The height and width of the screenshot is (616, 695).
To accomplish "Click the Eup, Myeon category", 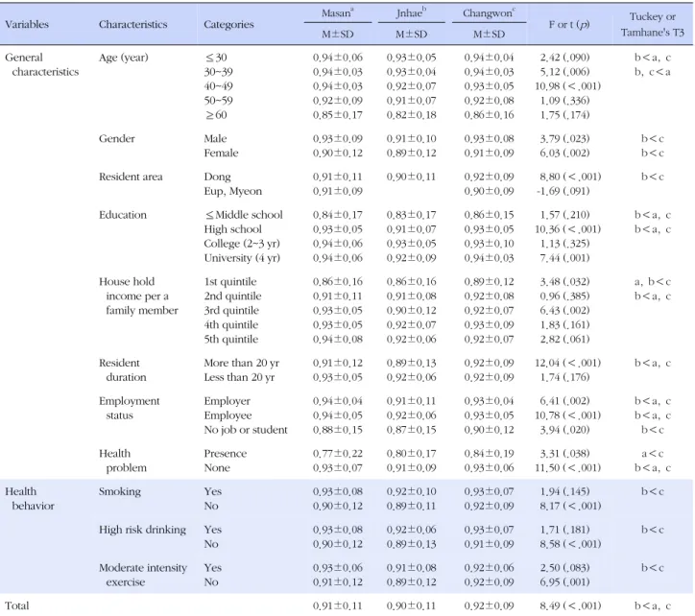I will (x=232, y=191).
